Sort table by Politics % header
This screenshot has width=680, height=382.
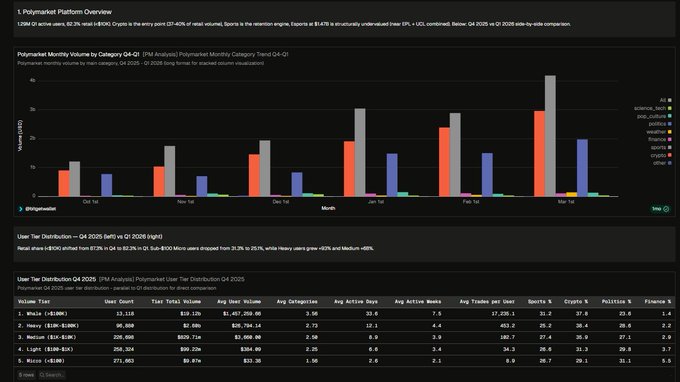pyautogui.click(x=616, y=301)
